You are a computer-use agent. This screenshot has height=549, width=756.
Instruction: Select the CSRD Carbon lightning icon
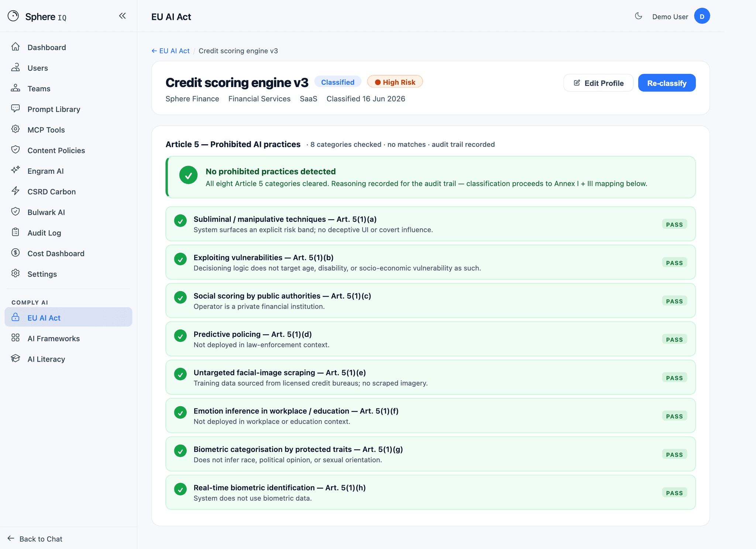[x=16, y=191]
